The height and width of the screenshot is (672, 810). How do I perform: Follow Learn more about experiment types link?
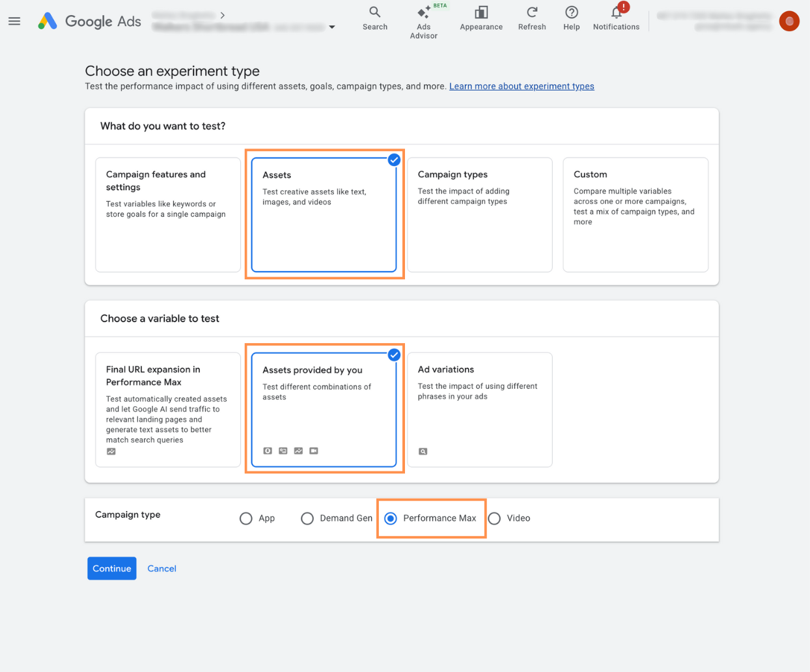pyautogui.click(x=522, y=86)
